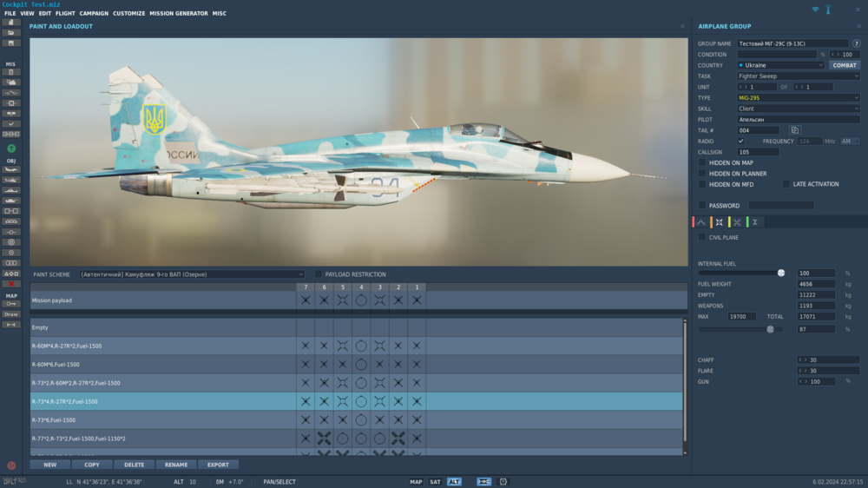Select the R-73*6,Fuel-1500 payload row

(x=357, y=420)
